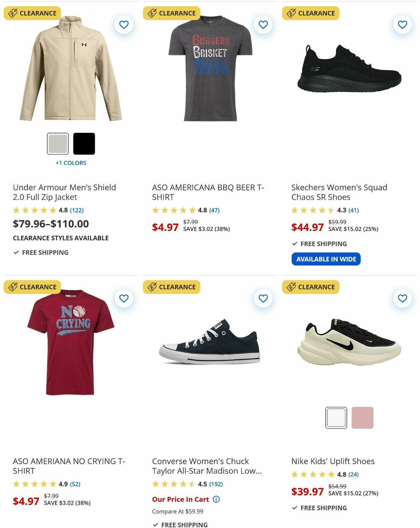420x528 pixels.
Task: Click the free shipping checkmark icon under the Skechers shoes
Action: [294, 243]
